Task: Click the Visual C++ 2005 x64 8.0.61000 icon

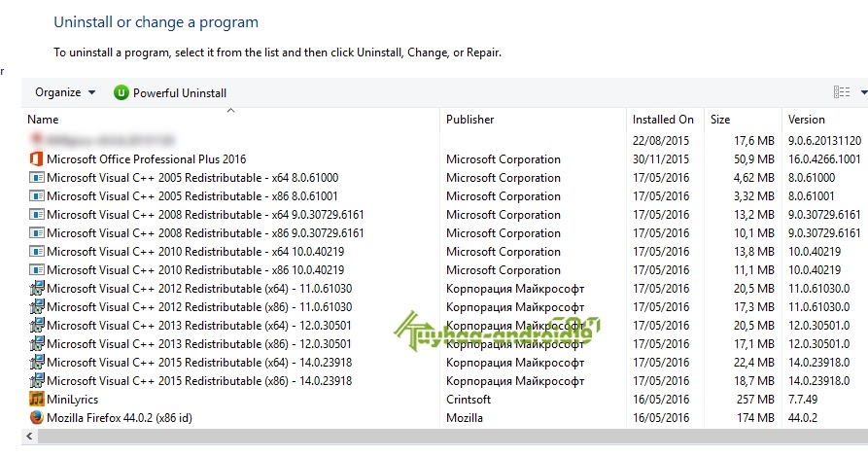Action: 36,178
